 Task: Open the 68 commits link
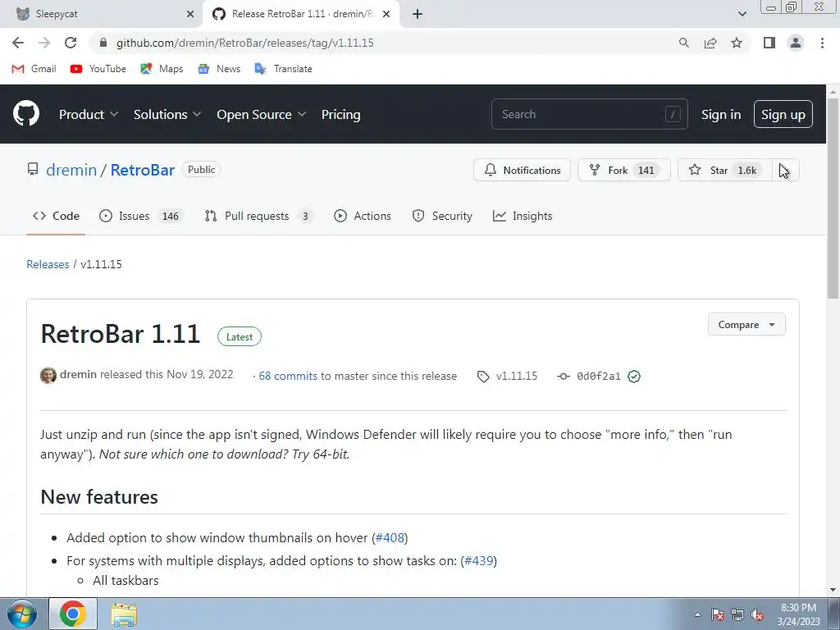click(x=288, y=376)
